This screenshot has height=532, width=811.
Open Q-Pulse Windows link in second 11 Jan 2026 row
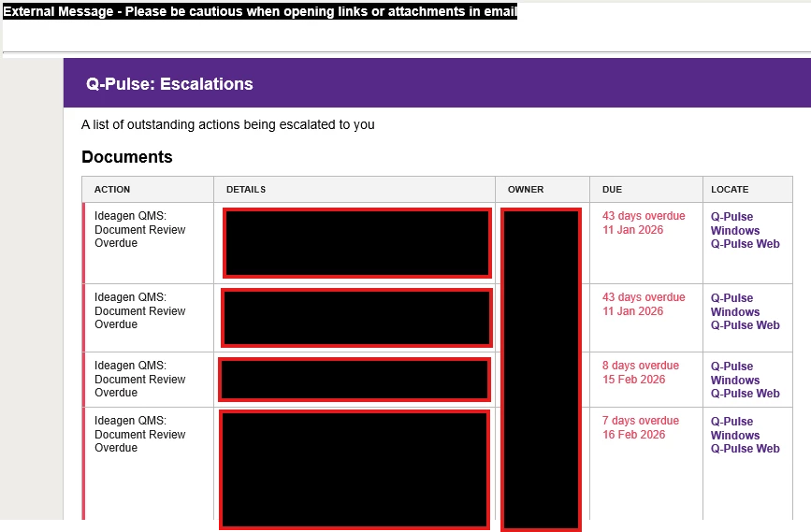coord(734,305)
